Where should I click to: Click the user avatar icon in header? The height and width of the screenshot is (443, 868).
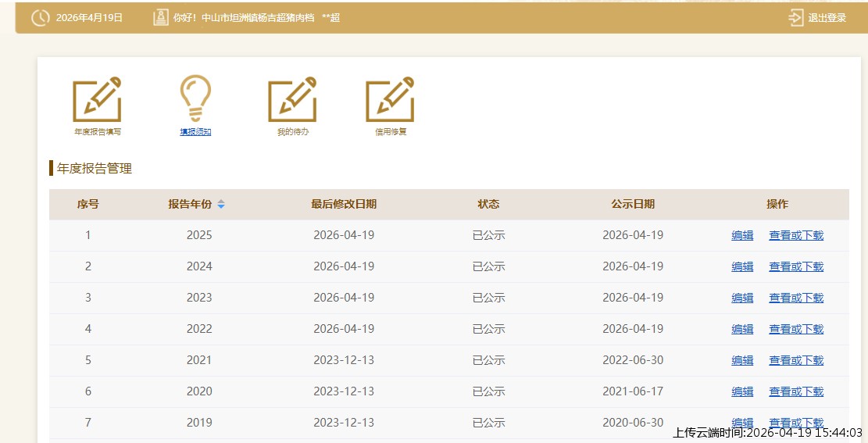(x=160, y=18)
